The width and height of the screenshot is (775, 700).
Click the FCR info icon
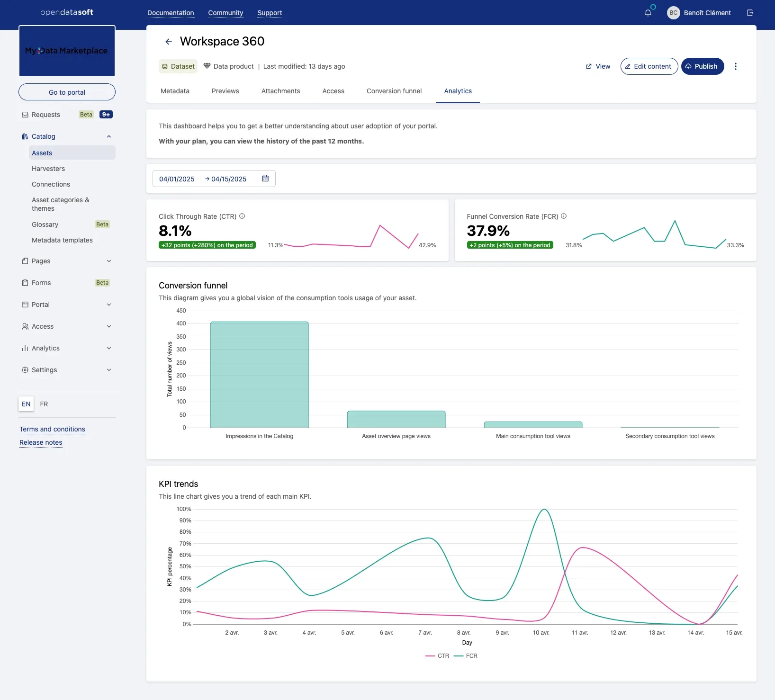click(564, 216)
